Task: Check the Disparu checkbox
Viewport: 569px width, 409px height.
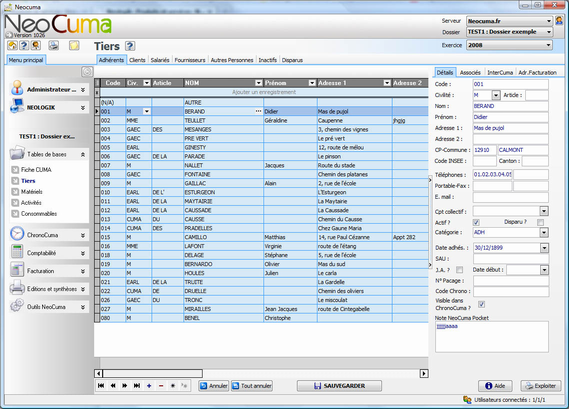Action: pyautogui.click(x=540, y=222)
